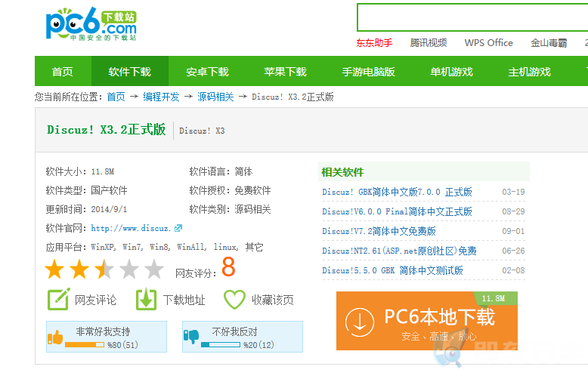Click the 下载地址 text link
This screenshot has height=376, width=588.
coord(184,300)
